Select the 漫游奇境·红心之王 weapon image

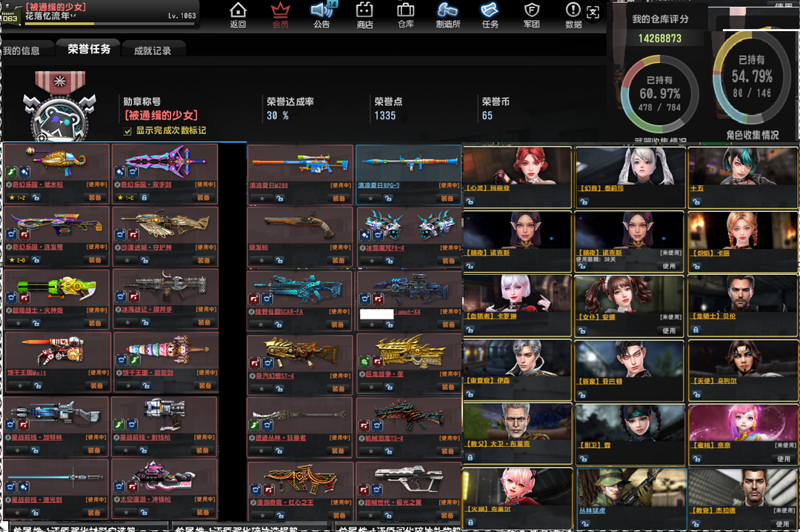click(300, 479)
